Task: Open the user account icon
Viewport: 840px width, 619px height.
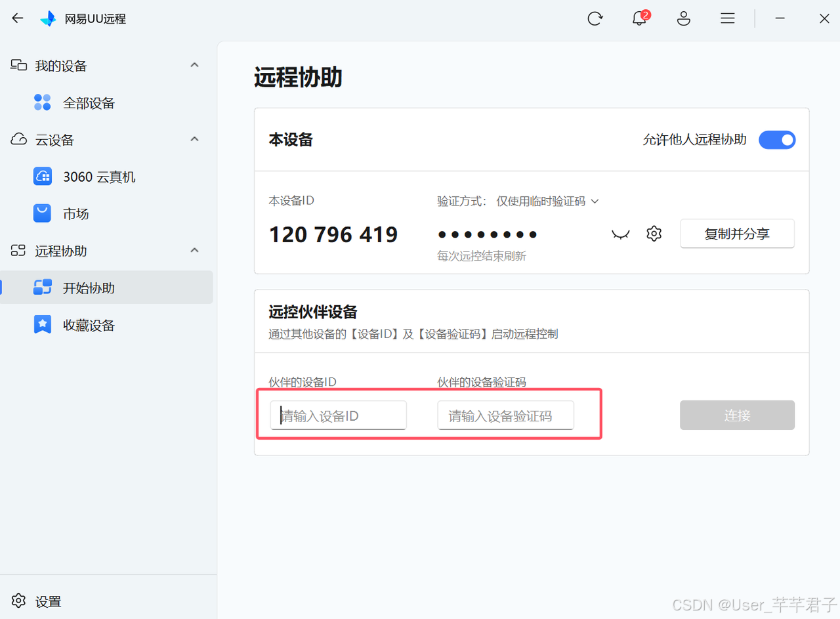Action: pyautogui.click(x=684, y=18)
